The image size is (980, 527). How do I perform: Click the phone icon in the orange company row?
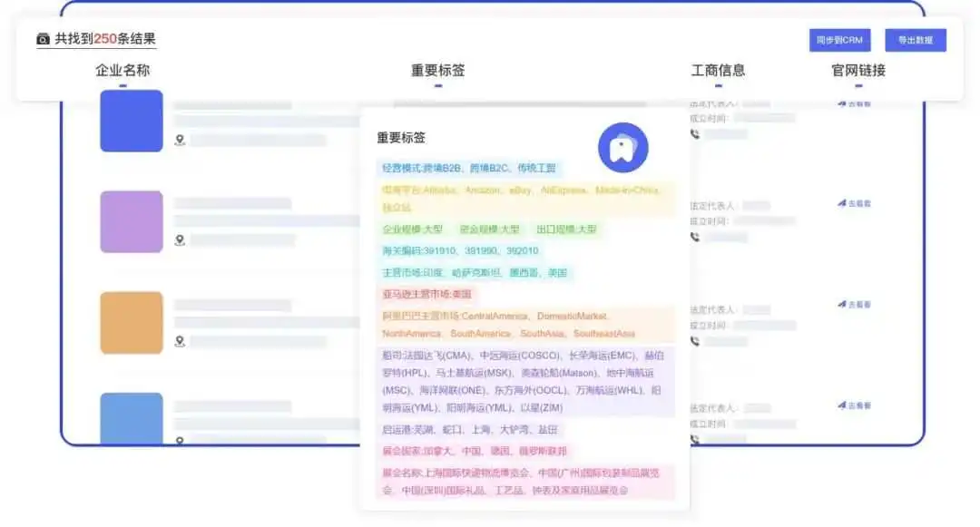[x=695, y=341]
